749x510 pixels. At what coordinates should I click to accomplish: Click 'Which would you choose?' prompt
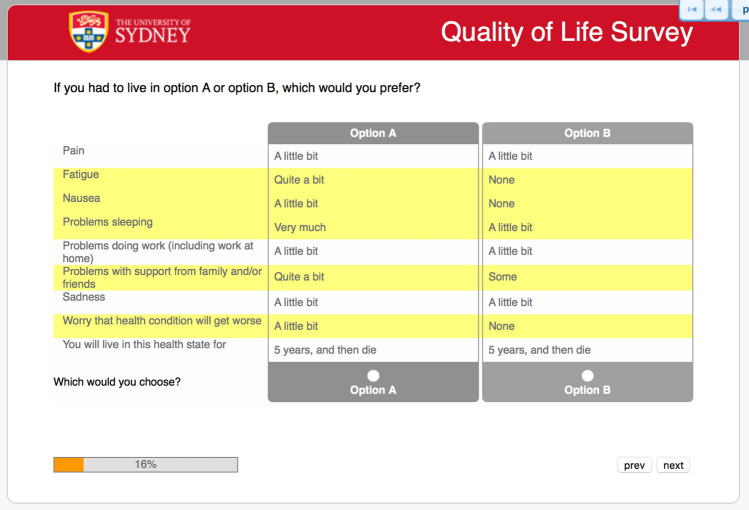pos(117,382)
